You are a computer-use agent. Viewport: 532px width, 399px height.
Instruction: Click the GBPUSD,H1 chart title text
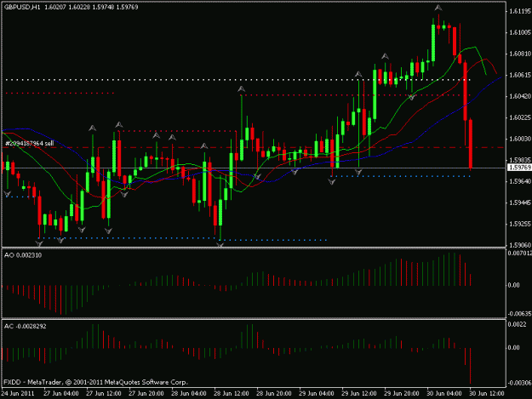pos(22,7)
